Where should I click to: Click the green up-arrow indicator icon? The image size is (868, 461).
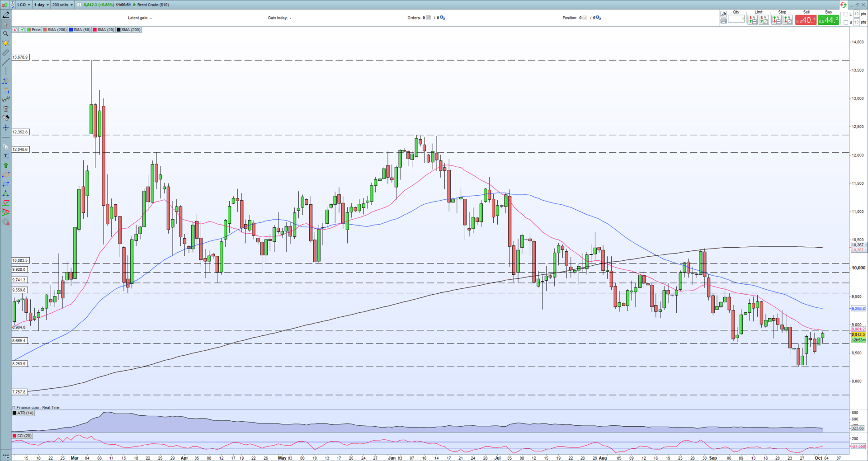coord(22,30)
